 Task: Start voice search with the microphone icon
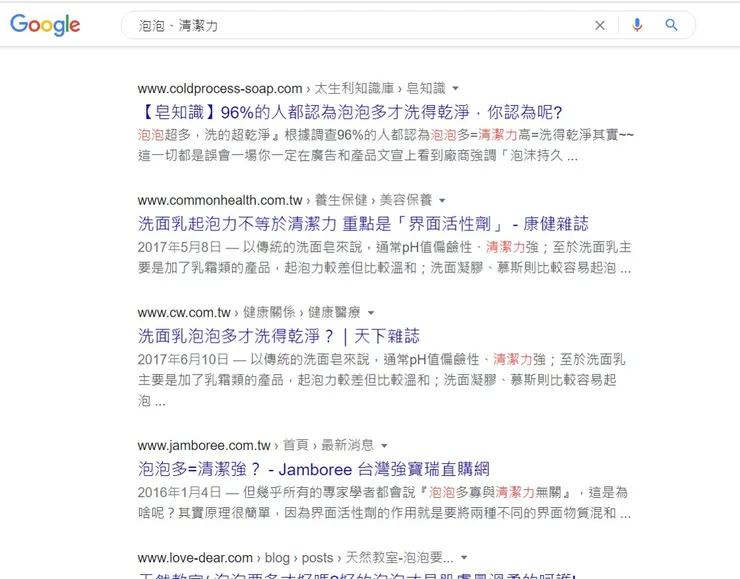coord(637,25)
